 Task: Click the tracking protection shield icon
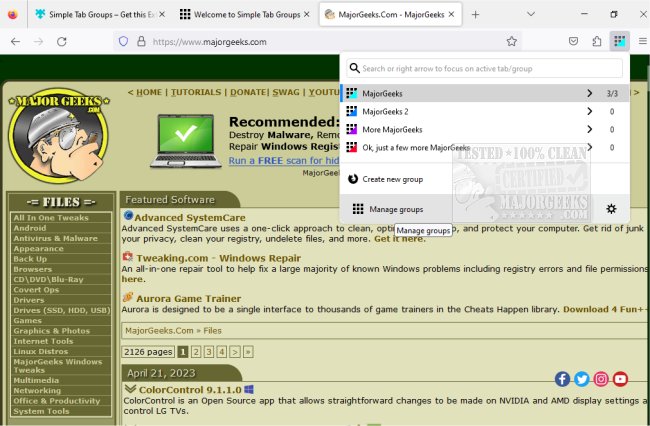[x=123, y=41]
